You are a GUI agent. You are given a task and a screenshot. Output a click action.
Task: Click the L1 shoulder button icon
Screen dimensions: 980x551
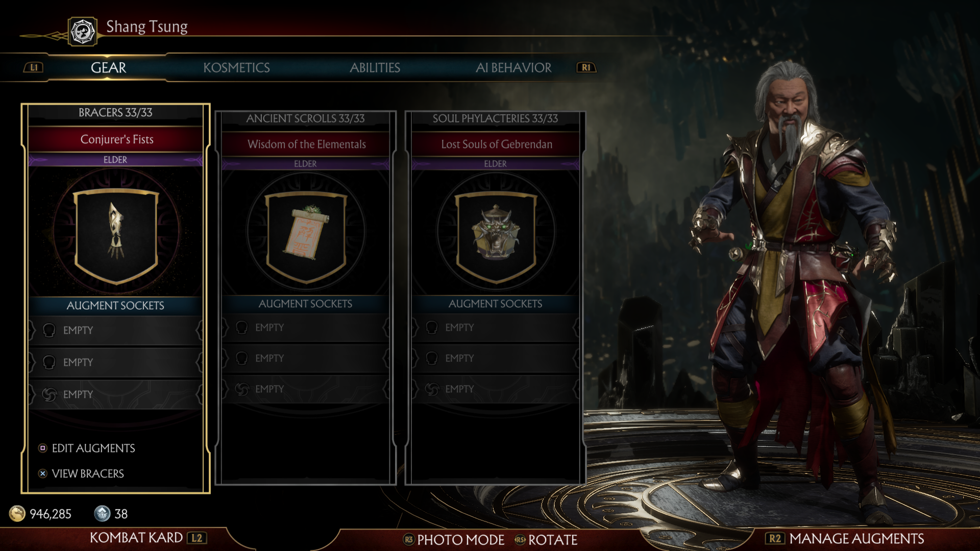(34, 67)
